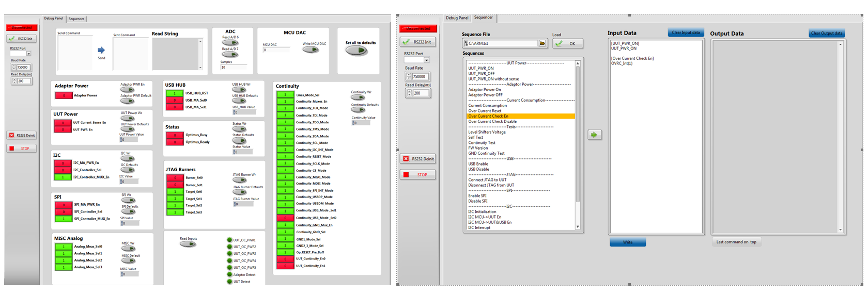This screenshot has height=294, width=868.
Task: Click the Sequences list vertical scrollbar
Action: (x=578, y=145)
